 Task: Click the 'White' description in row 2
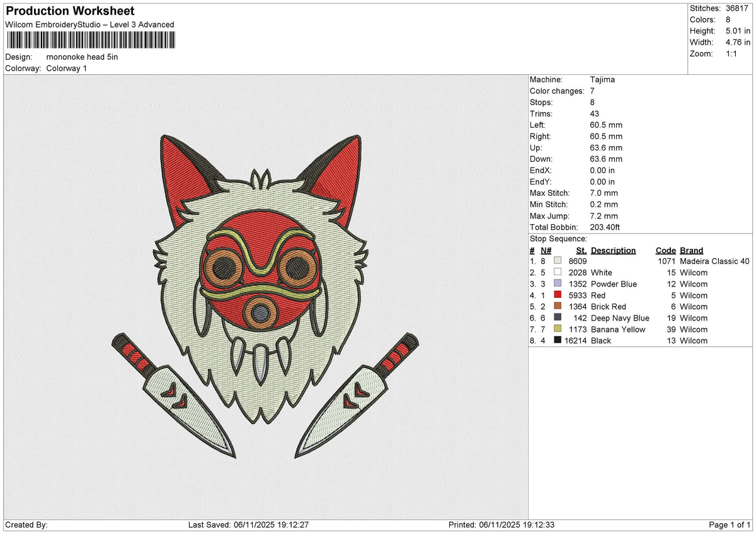pos(602,273)
